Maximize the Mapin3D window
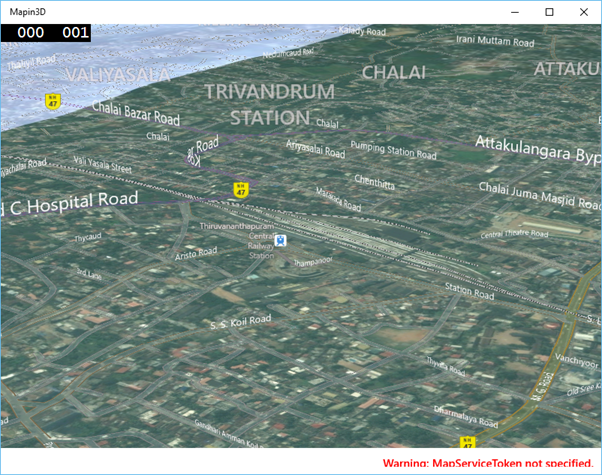The height and width of the screenshot is (475, 602). [x=549, y=12]
